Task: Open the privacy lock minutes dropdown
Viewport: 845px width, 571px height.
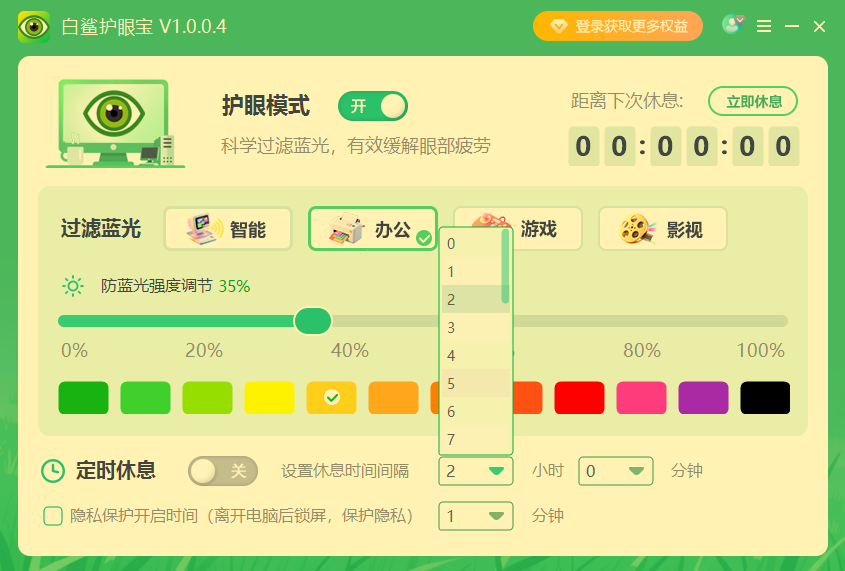Action: (475, 516)
